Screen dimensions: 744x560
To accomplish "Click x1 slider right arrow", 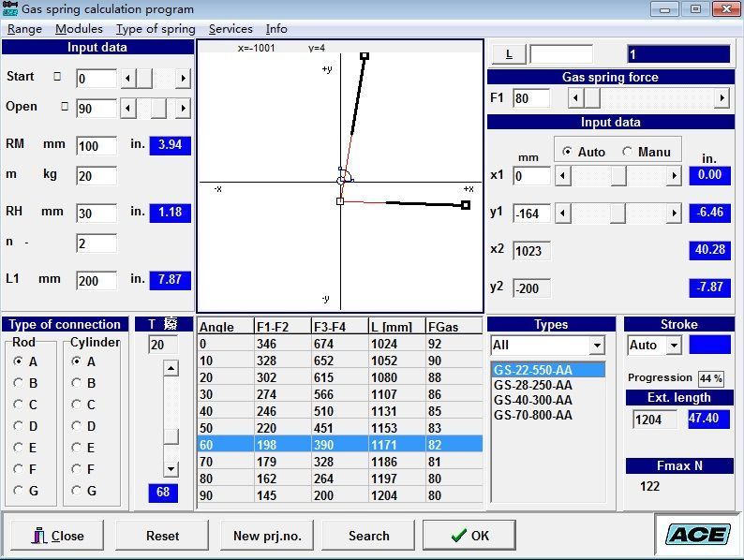I will tap(674, 176).
